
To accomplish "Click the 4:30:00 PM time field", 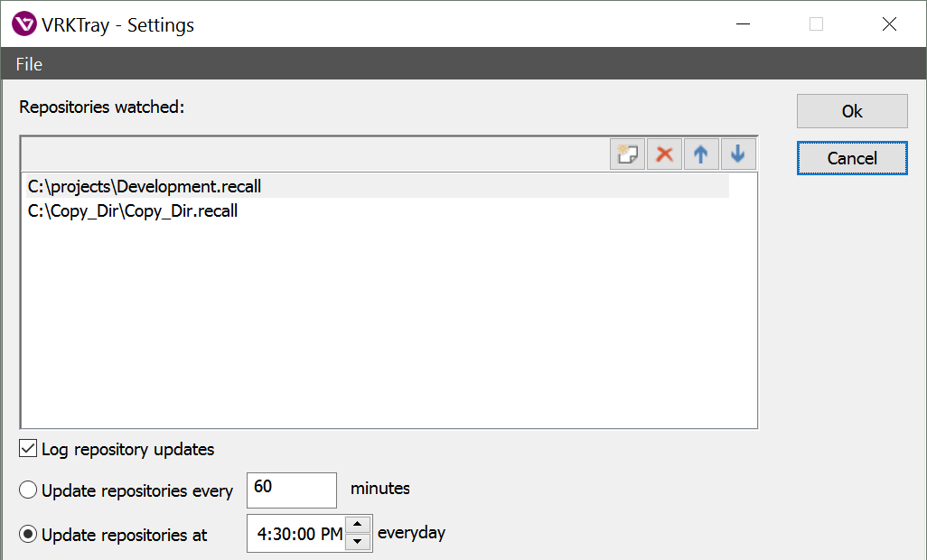I will pyautogui.click(x=299, y=534).
